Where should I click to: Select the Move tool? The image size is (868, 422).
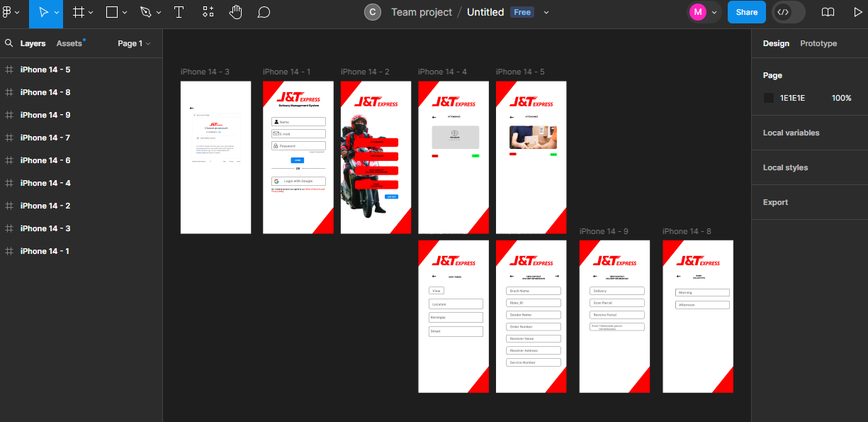43,13
